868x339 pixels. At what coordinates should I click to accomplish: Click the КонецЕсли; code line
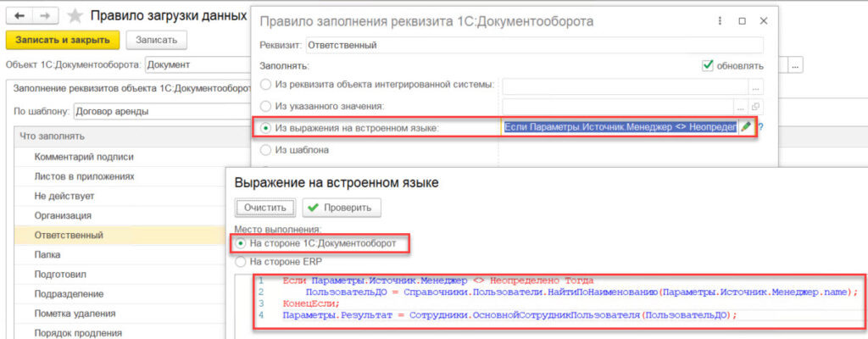click(310, 304)
